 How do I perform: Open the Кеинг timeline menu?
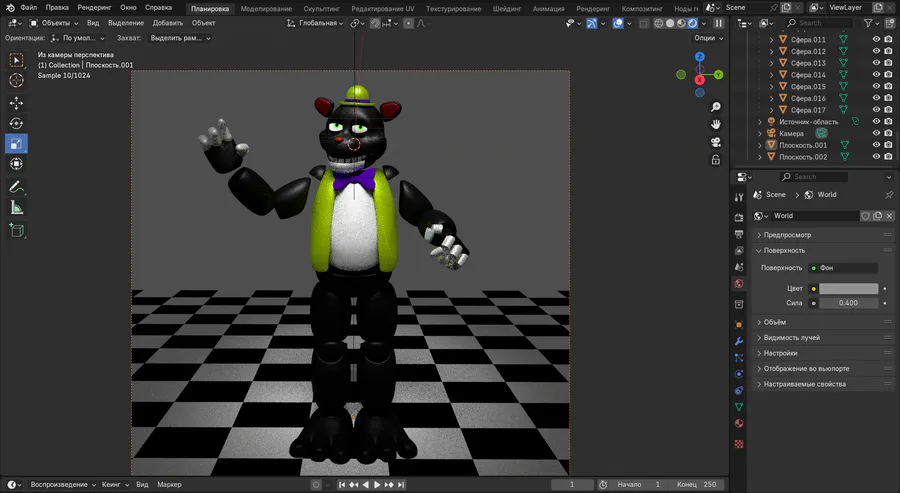pyautogui.click(x=115, y=484)
